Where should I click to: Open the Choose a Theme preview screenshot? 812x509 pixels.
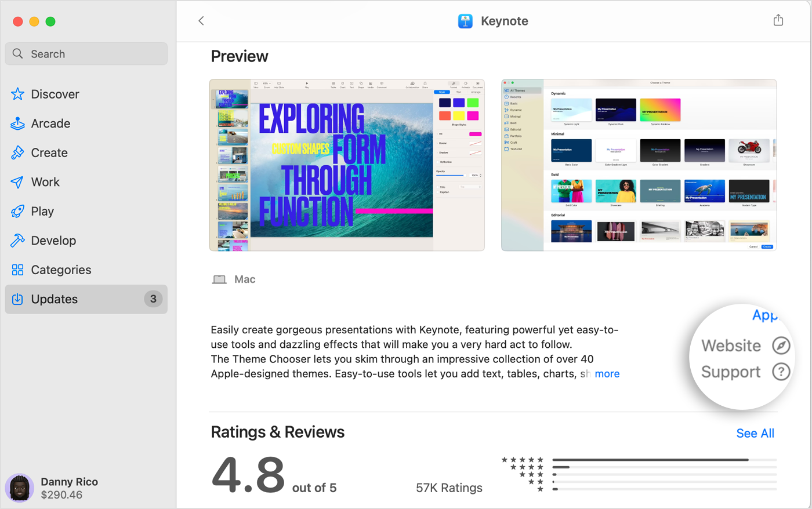coord(639,165)
